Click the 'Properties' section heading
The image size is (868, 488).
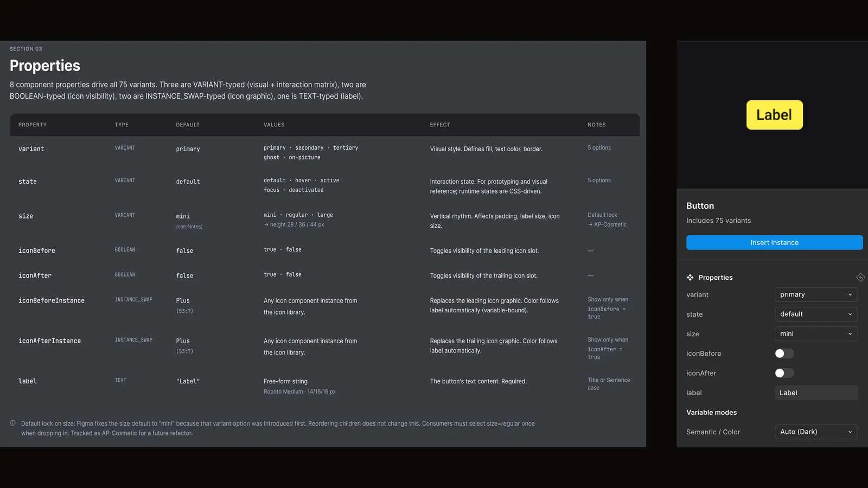click(x=45, y=66)
